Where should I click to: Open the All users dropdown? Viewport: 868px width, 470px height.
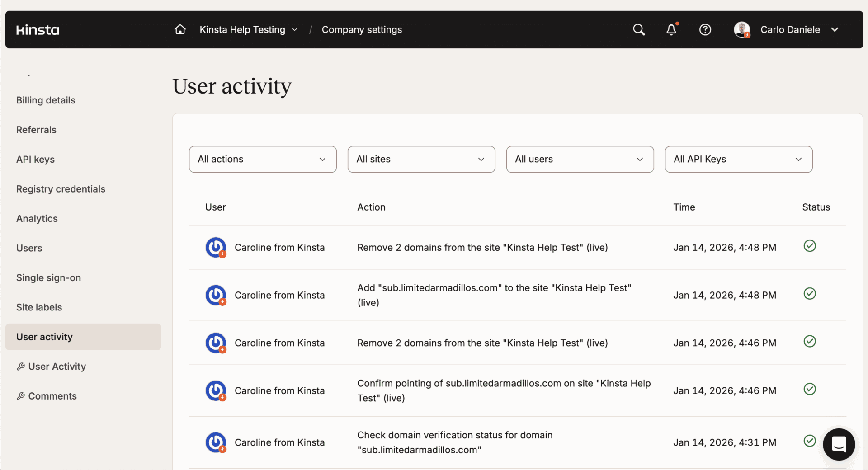click(580, 159)
